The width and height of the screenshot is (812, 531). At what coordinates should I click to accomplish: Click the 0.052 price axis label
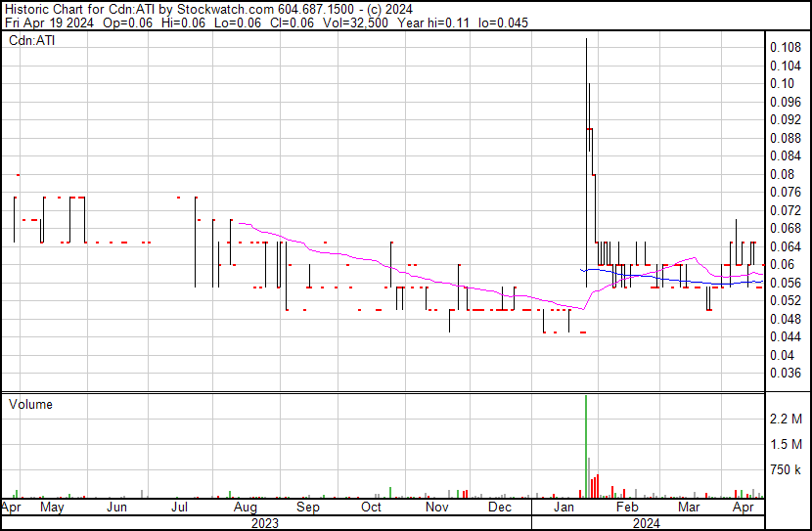pos(785,300)
